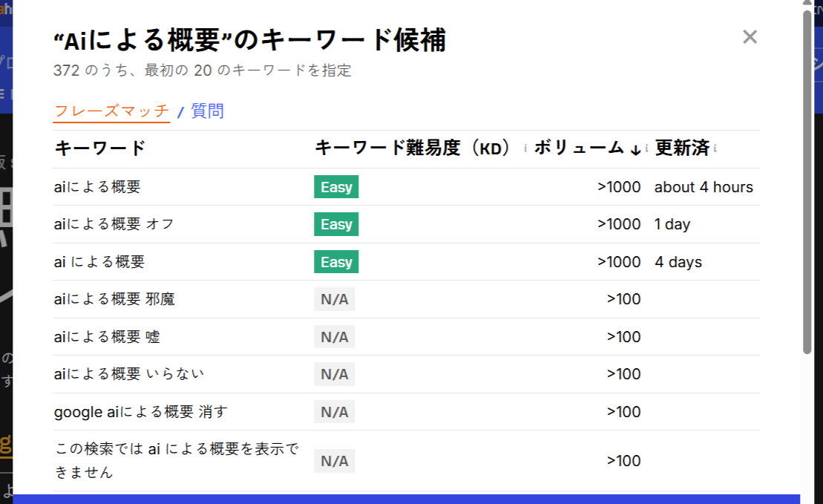Click the N/A badge for aiによる概要 嘘

334,336
